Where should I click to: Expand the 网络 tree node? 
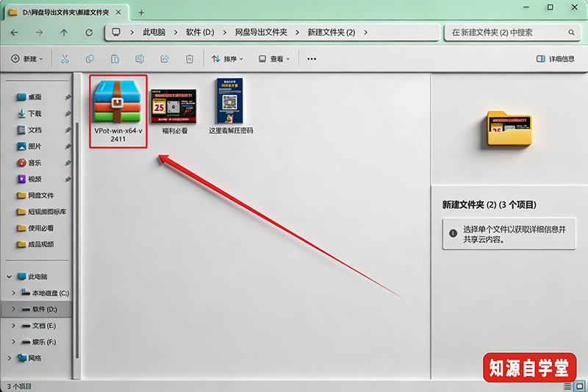10,358
